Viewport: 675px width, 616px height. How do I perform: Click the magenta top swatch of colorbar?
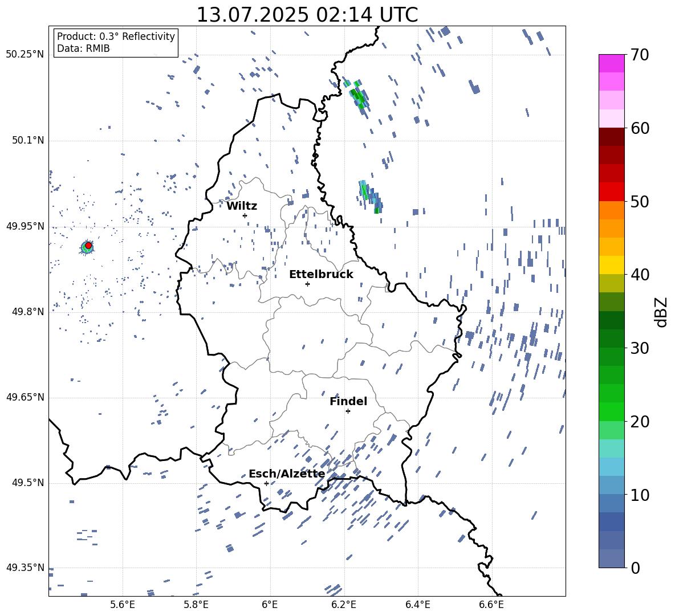611,64
